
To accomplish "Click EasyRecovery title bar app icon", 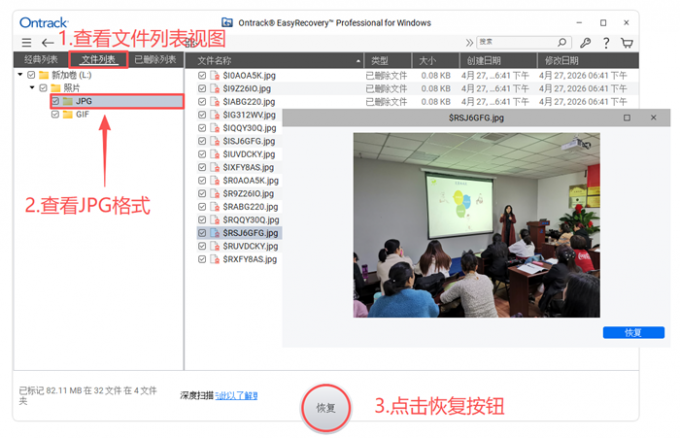I will pyautogui.click(x=227, y=23).
